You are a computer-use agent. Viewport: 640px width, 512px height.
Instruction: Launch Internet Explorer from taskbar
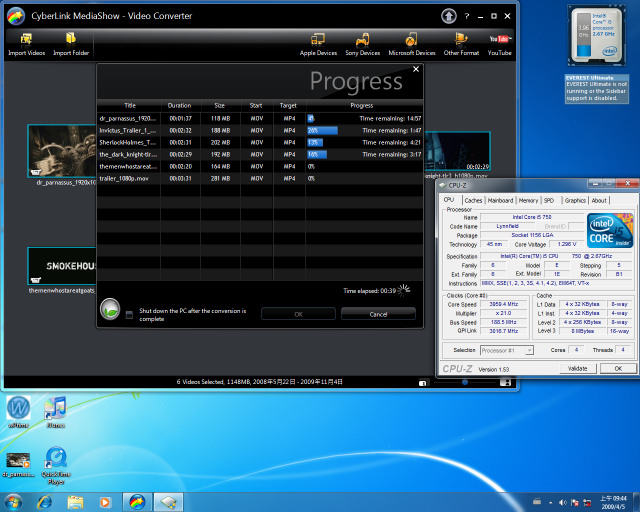coord(44,502)
